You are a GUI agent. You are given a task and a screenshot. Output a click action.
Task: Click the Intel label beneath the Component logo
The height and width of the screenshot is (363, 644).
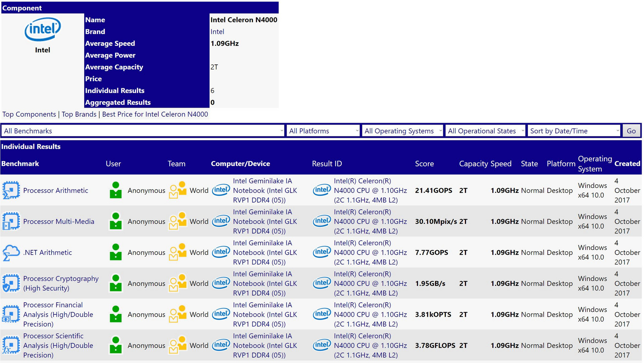pos(43,50)
